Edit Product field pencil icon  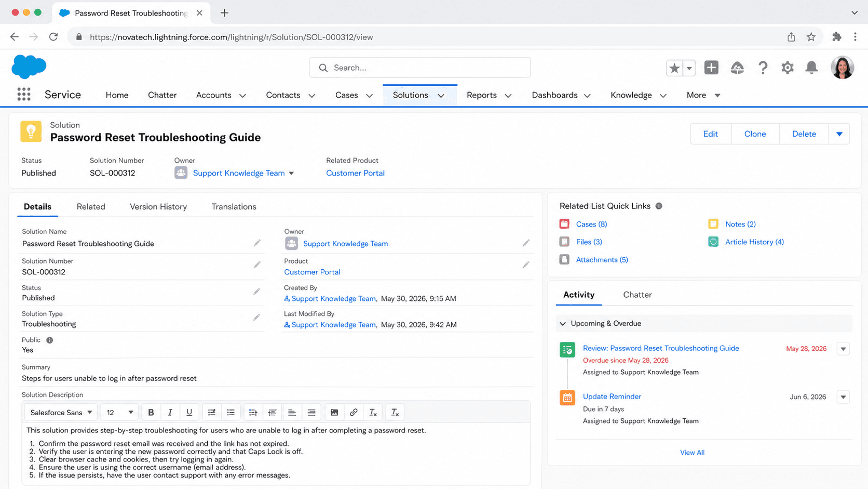526,265
